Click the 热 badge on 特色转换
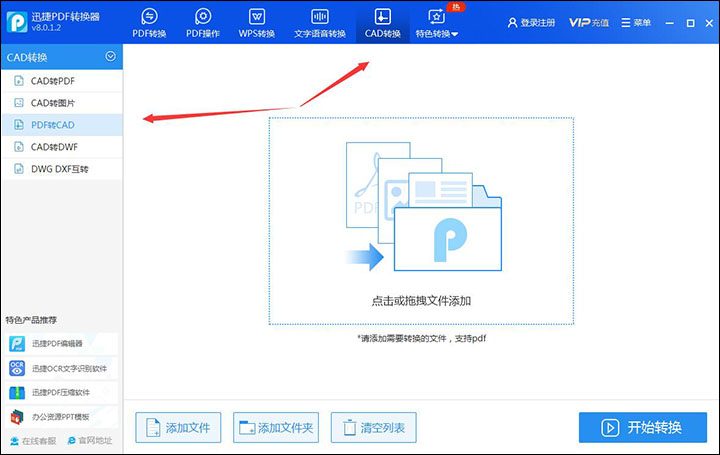This screenshot has width=720, height=455. coord(456,7)
